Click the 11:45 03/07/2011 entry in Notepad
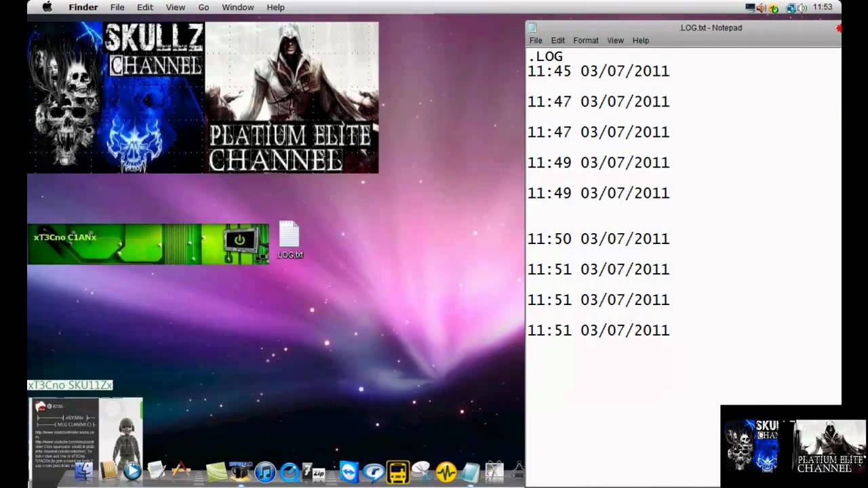This screenshot has height=488, width=868. (598, 71)
